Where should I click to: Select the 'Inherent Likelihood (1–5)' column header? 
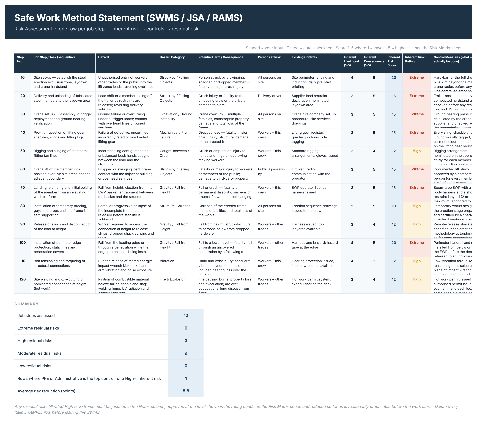[352, 63]
